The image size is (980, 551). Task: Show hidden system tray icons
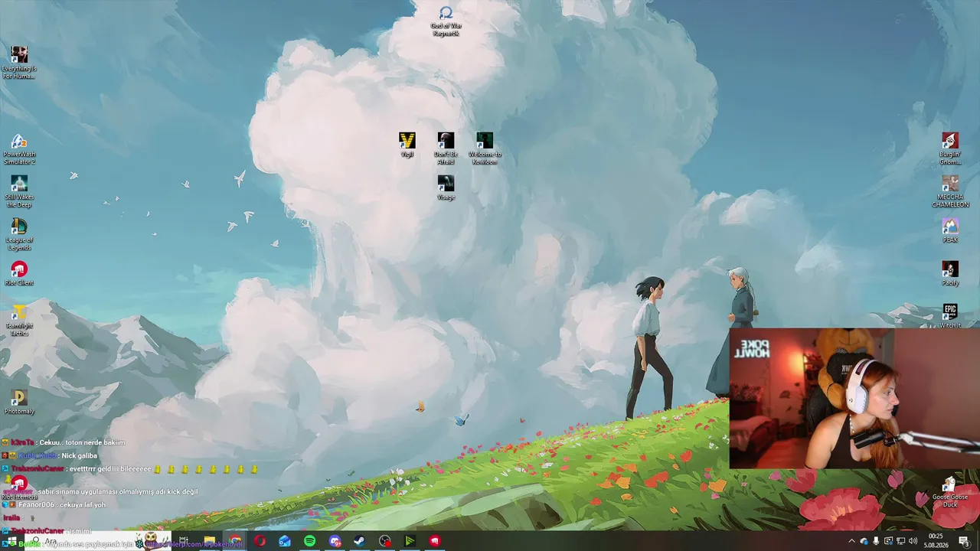coord(851,541)
